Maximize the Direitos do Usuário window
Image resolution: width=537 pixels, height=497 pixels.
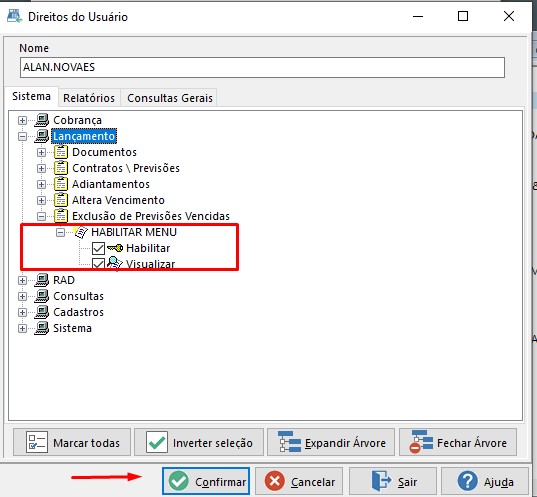(463, 16)
